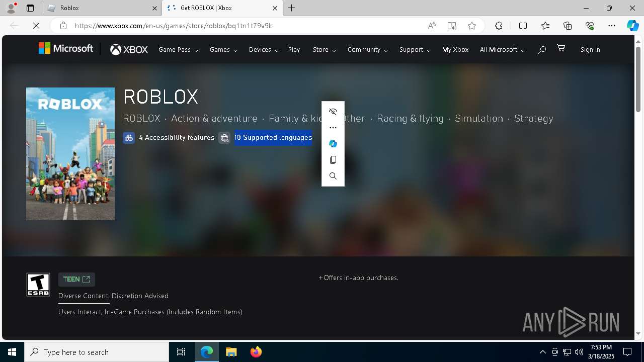Screen dimensions: 644x362
Task: Launch Firefox from taskbar
Action: pos(256,352)
